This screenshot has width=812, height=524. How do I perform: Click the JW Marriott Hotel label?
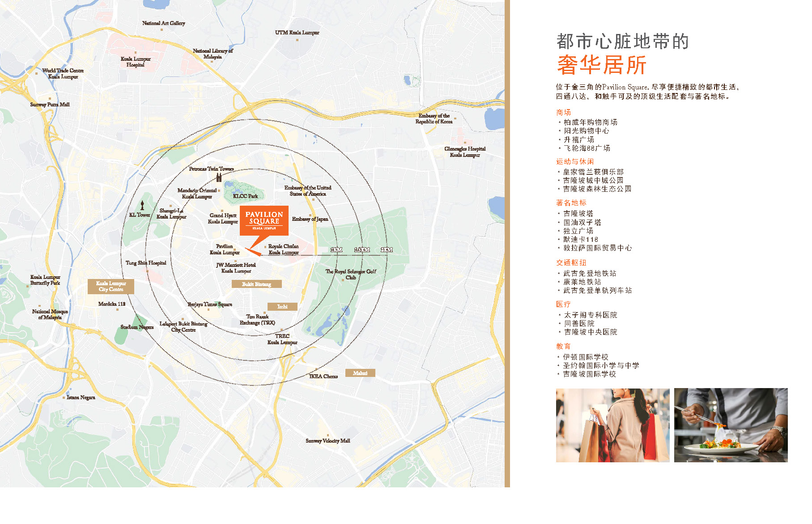click(x=236, y=268)
